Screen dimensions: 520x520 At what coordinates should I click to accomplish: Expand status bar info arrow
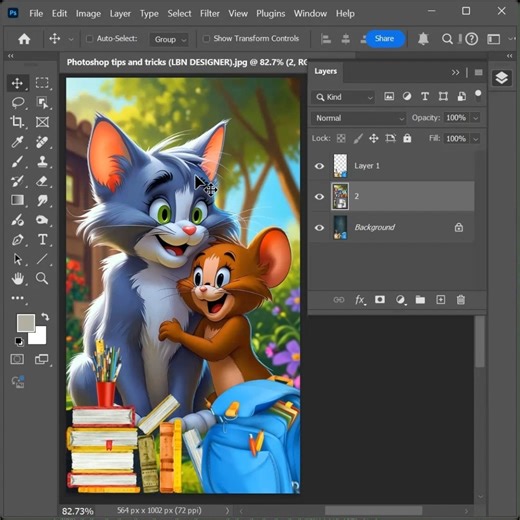pyautogui.click(x=227, y=510)
